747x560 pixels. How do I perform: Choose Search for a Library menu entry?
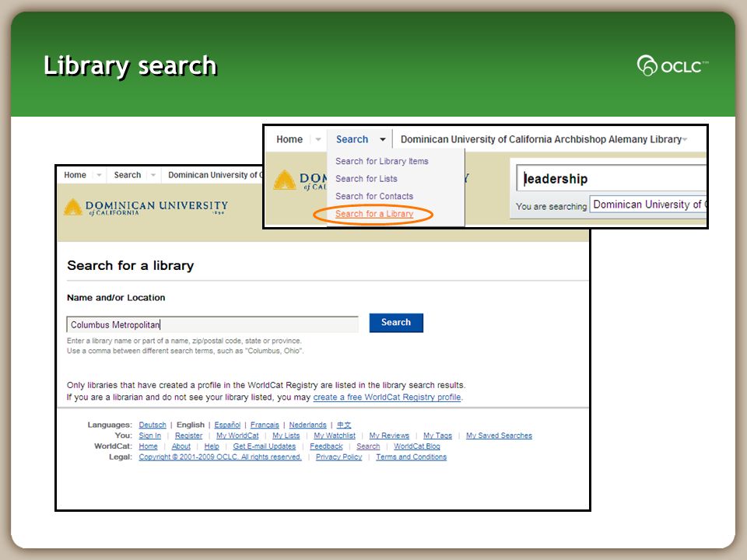tap(374, 214)
